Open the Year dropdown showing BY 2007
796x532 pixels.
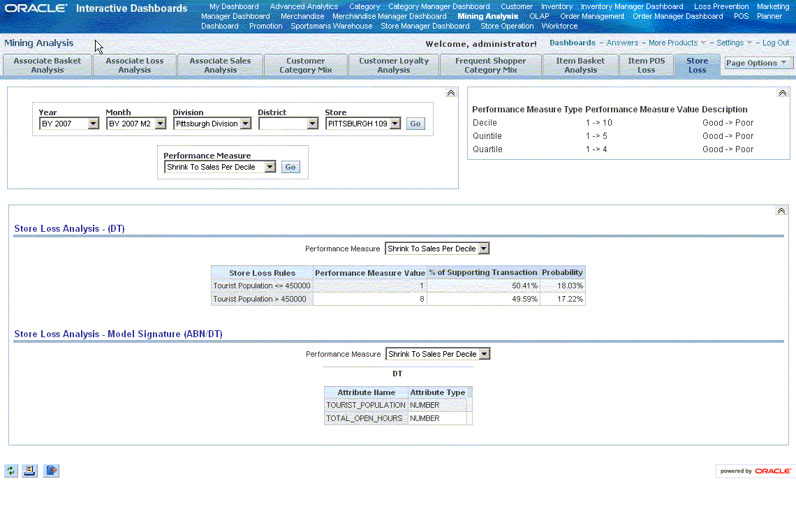(68, 124)
